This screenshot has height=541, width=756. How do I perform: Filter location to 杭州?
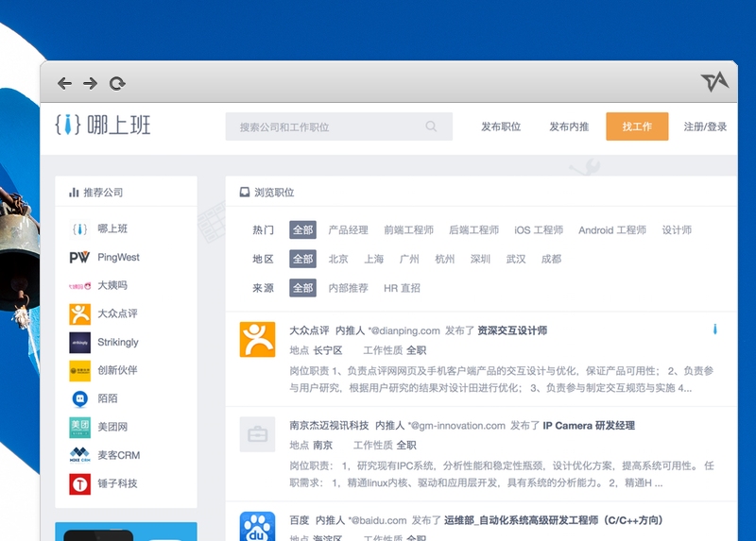click(x=444, y=260)
